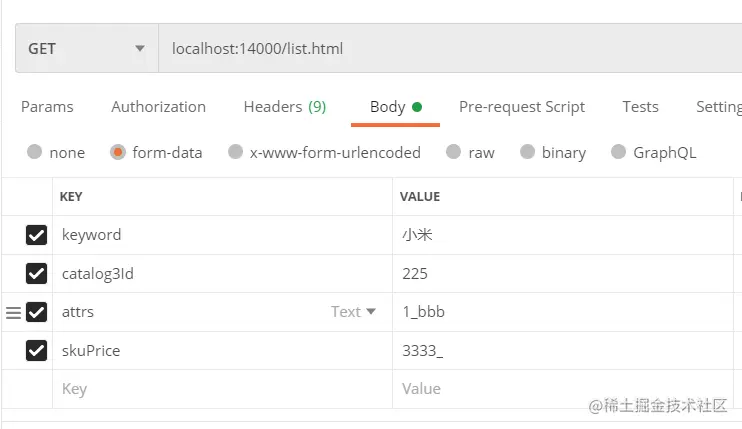The image size is (742, 429).
Task: Open the Authorization tab
Action: 159,107
